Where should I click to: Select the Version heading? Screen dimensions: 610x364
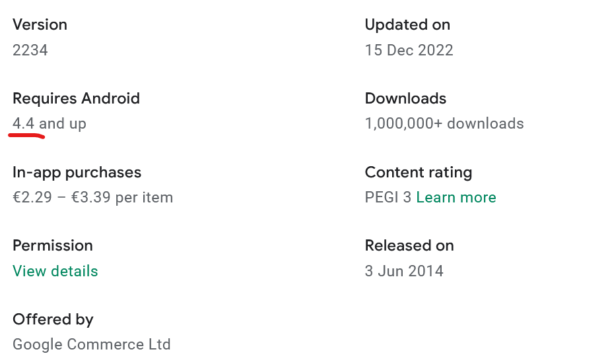click(x=40, y=24)
